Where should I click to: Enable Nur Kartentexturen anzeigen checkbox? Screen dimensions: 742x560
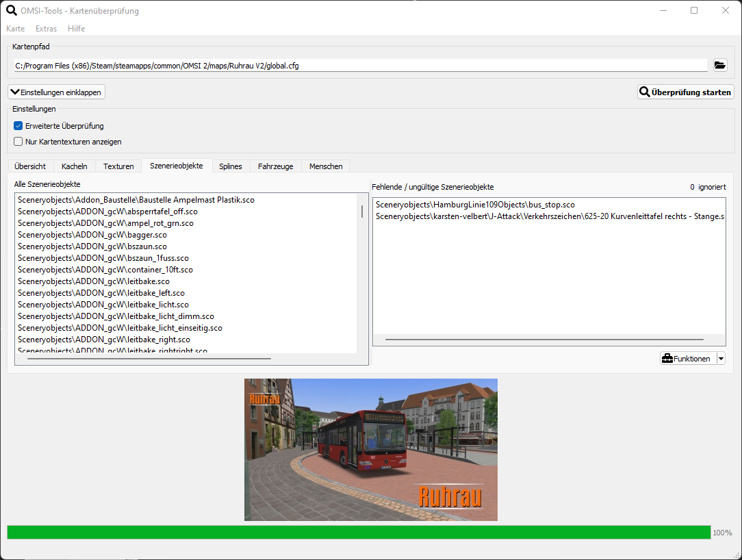point(18,142)
